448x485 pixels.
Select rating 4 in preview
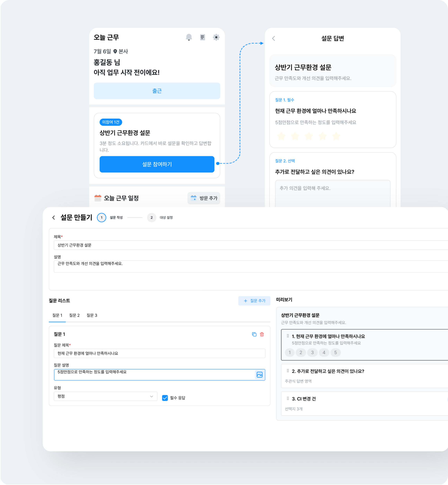click(x=324, y=353)
